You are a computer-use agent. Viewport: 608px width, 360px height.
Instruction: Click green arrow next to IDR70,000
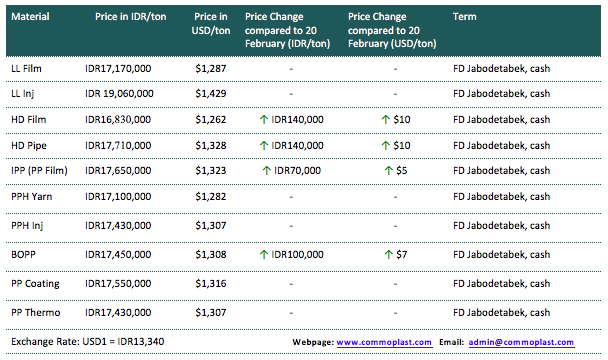(266, 170)
